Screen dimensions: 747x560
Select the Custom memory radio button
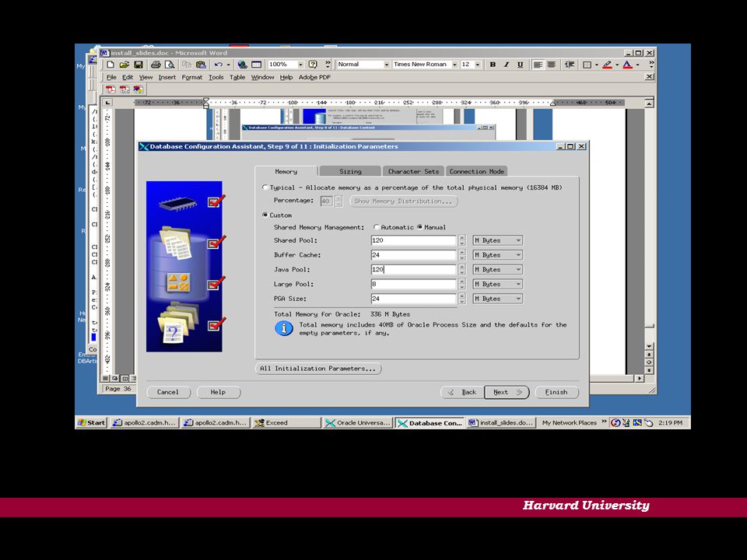(265, 215)
